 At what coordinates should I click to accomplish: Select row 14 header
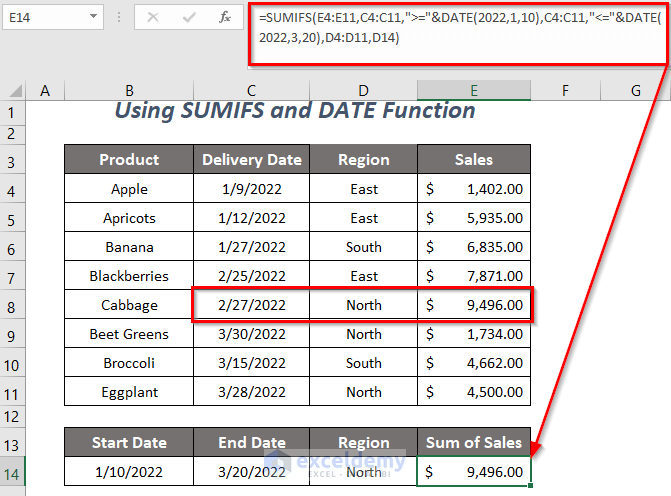coord(13,471)
